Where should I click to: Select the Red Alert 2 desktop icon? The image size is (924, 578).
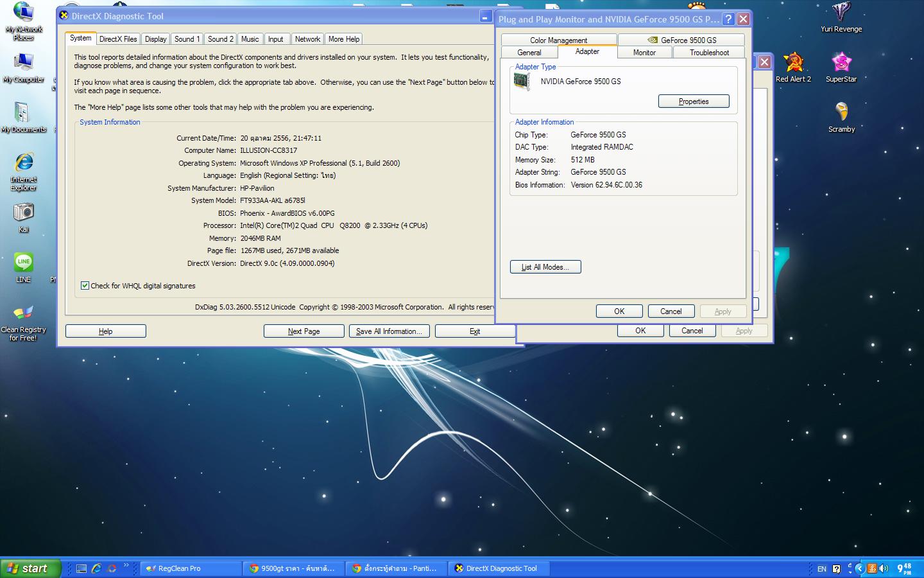(794, 67)
